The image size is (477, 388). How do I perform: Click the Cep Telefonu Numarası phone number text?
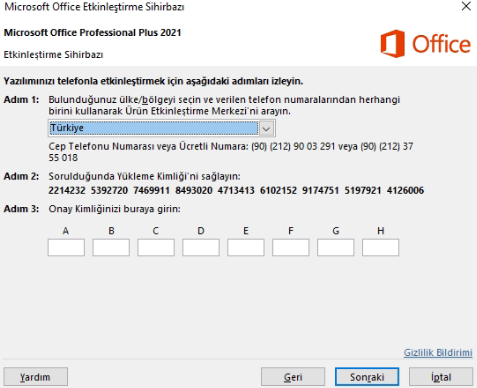(x=231, y=152)
